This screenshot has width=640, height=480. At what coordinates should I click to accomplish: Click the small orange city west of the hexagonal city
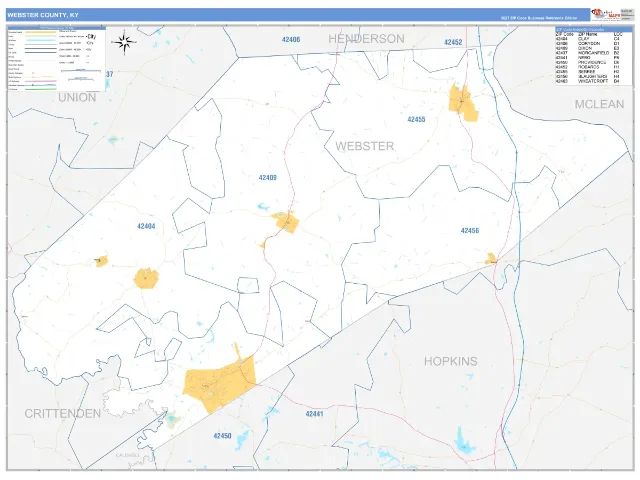coord(101,261)
